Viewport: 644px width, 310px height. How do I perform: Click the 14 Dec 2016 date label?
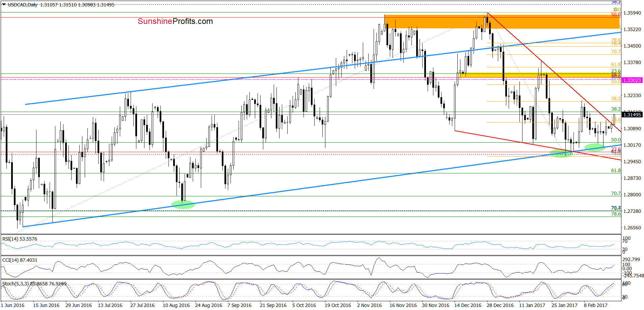click(468, 305)
